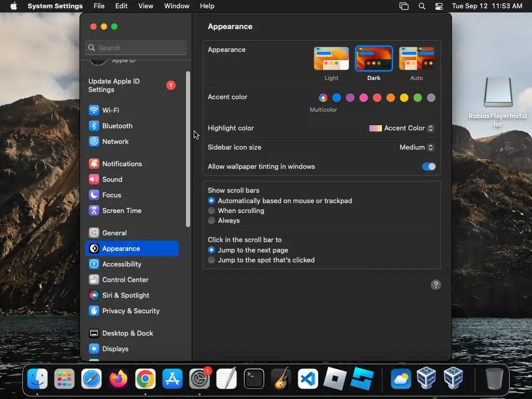Open Network settings in the sidebar
This screenshot has height=399, width=532.
[x=131, y=141]
